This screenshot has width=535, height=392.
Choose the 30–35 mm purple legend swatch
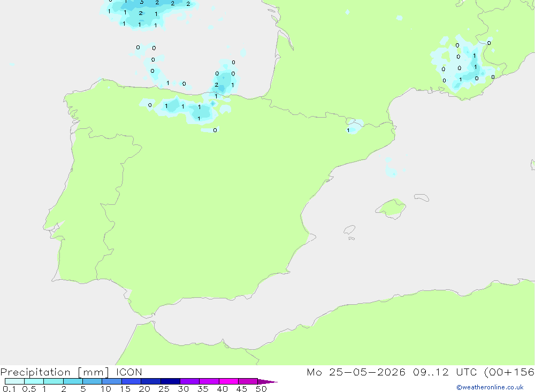click(x=190, y=381)
